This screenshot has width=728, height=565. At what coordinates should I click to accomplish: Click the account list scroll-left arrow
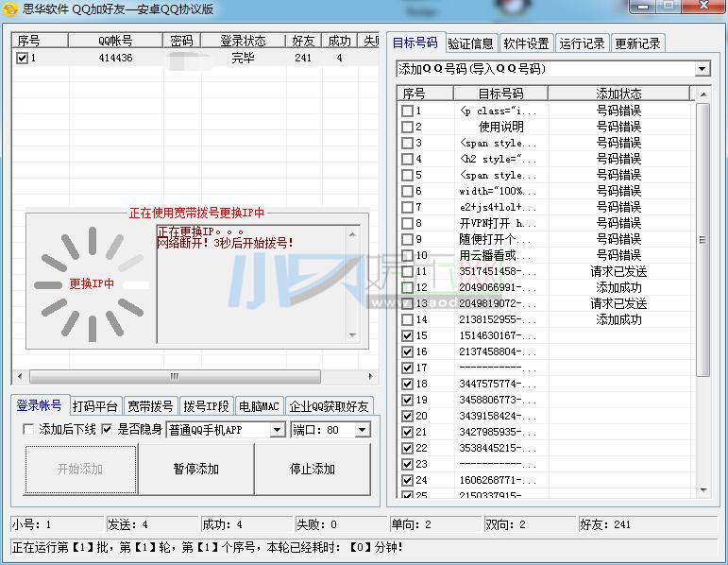click(x=18, y=376)
